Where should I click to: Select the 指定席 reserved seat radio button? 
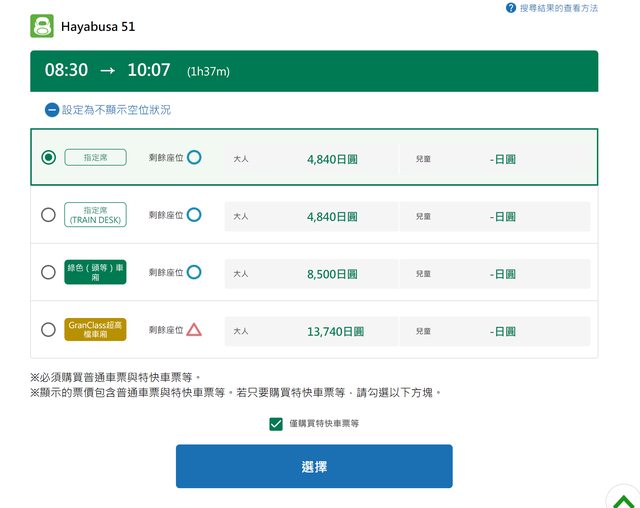(x=48, y=157)
